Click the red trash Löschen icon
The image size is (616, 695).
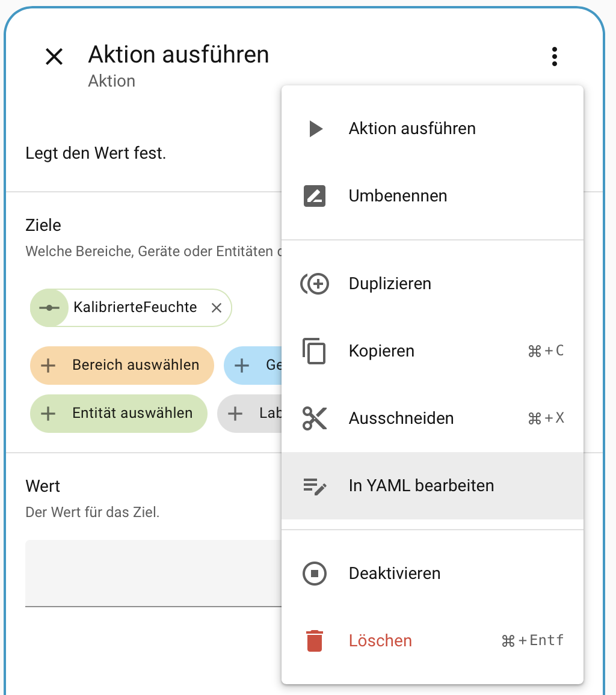point(315,641)
